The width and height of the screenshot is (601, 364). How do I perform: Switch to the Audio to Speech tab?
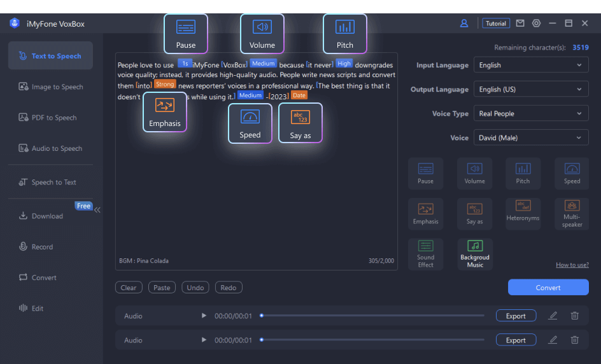point(50,148)
